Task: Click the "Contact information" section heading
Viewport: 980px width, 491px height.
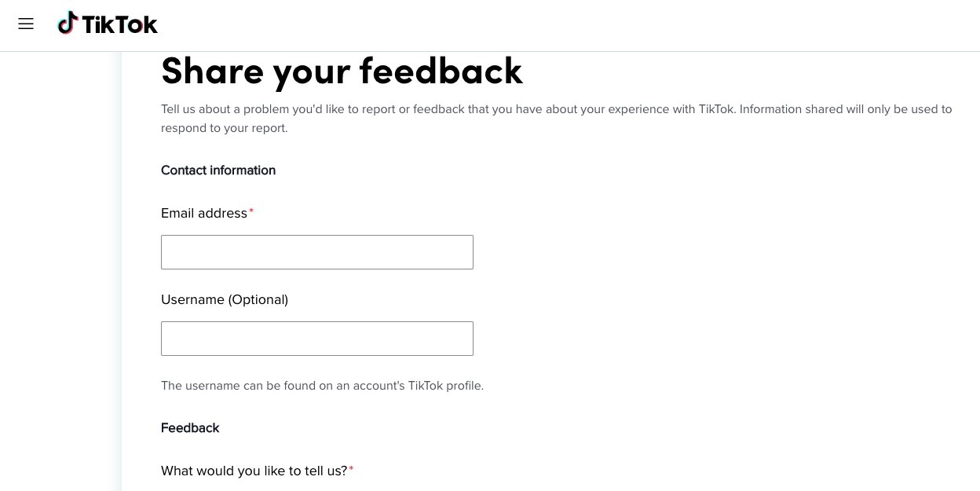Action: tap(218, 170)
